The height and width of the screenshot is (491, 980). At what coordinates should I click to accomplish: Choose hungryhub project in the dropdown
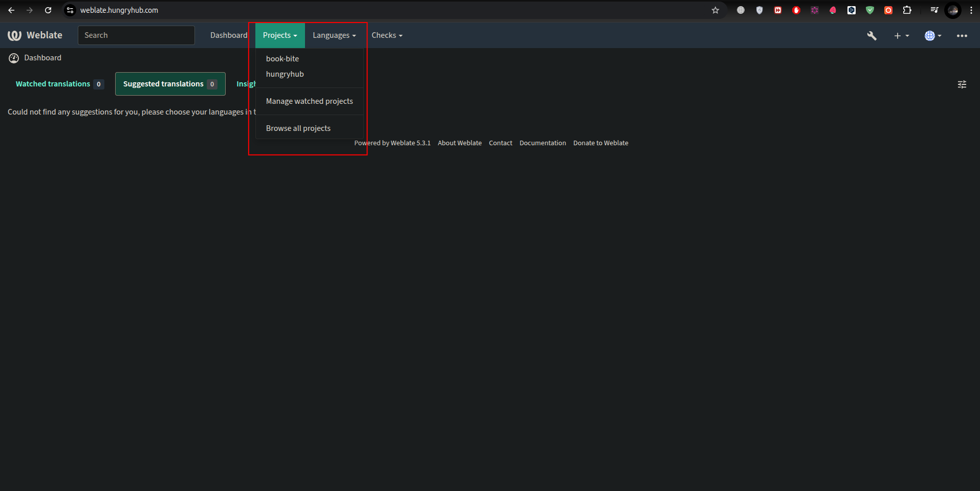point(285,74)
